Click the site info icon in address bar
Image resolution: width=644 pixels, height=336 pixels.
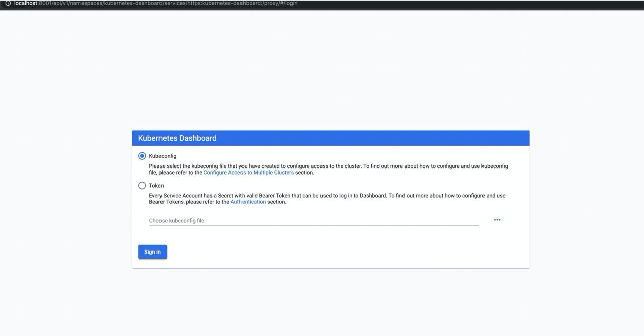8,3
